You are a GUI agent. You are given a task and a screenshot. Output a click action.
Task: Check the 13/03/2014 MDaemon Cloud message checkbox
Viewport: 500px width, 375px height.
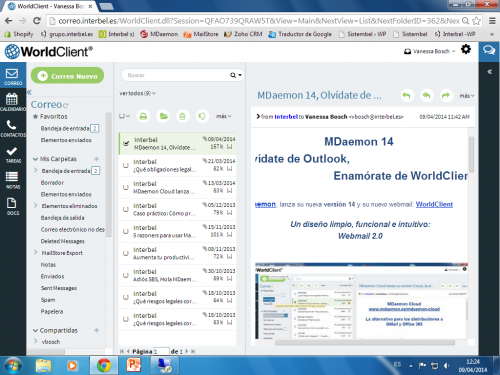(126, 187)
